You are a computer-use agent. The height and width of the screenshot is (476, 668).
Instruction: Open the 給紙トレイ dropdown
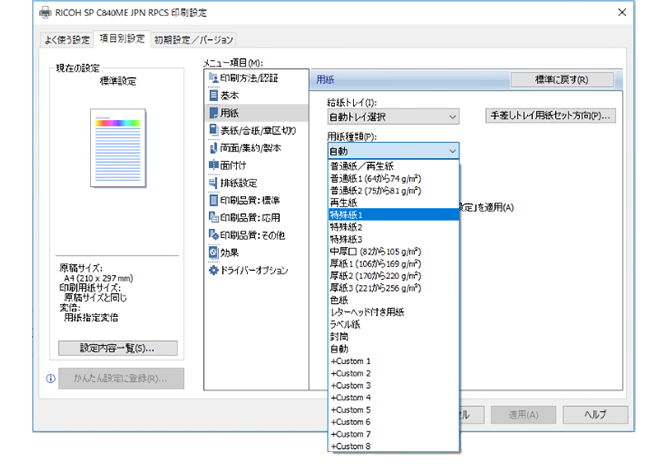point(393,117)
